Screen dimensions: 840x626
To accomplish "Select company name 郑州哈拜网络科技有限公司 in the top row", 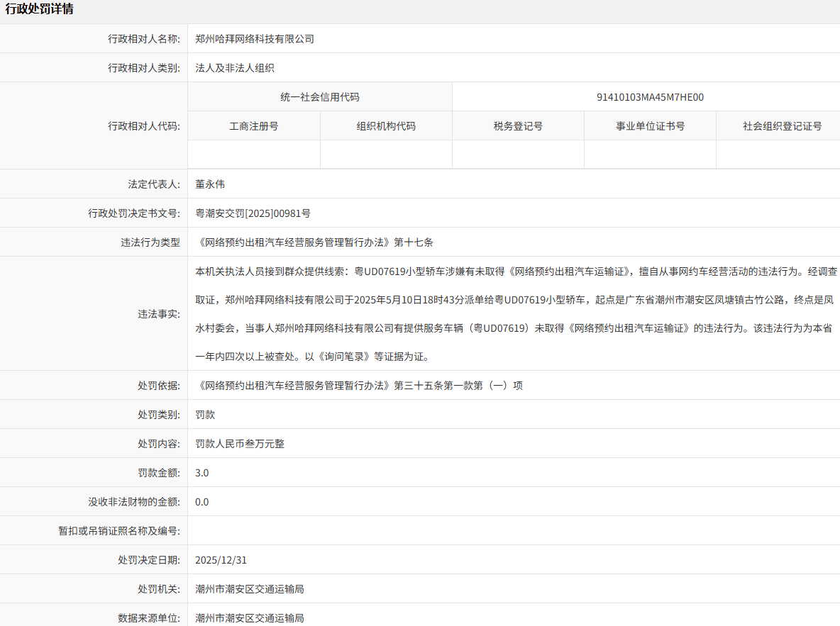I will [255, 39].
